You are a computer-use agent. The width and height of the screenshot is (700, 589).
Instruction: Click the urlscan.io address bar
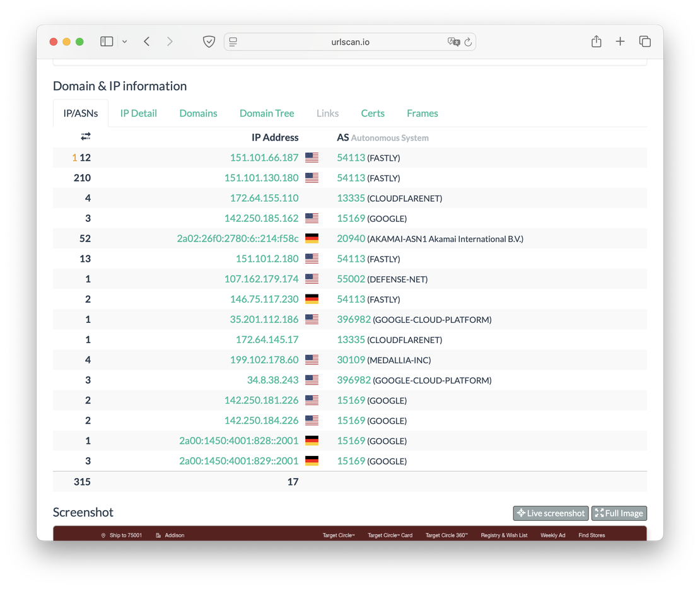click(x=350, y=42)
